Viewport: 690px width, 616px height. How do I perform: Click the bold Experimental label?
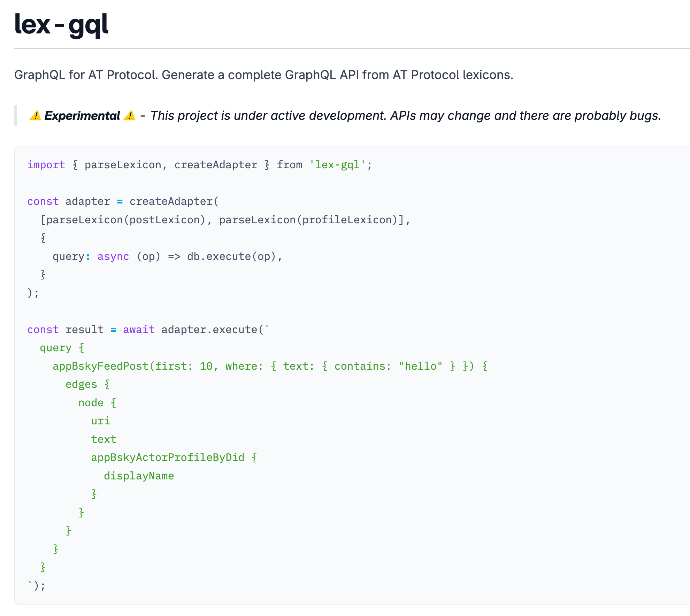coord(82,116)
